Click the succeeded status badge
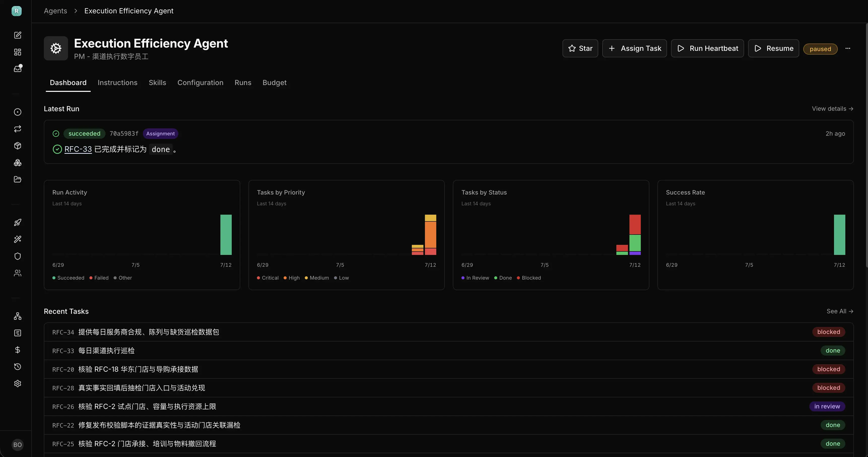Image resolution: width=868 pixels, height=457 pixels. pos(84,134)
